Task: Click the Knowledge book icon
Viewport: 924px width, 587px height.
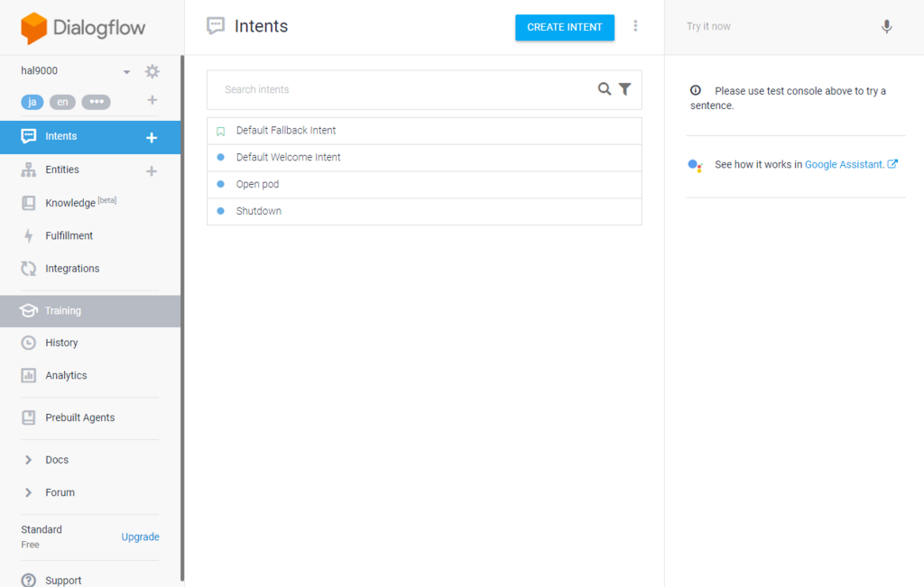Action: (28, 203)
